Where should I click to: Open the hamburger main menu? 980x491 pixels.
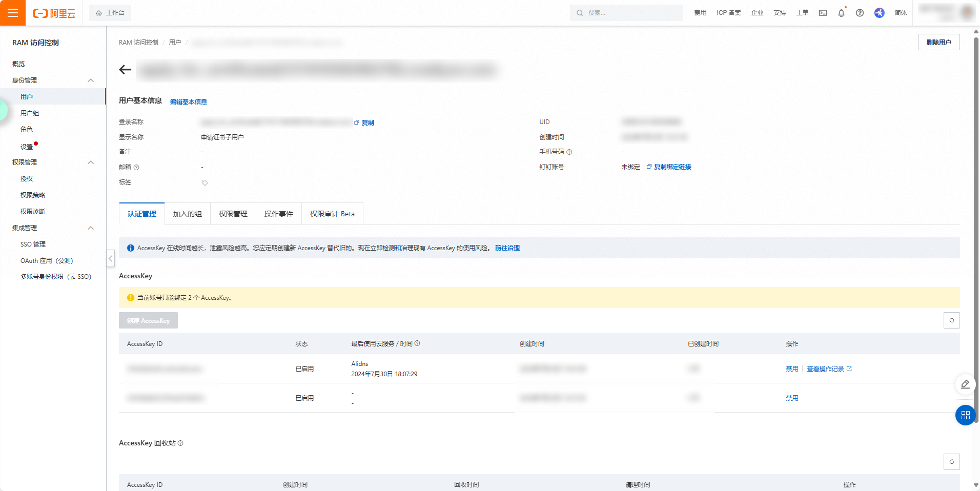tap(13, 13)
